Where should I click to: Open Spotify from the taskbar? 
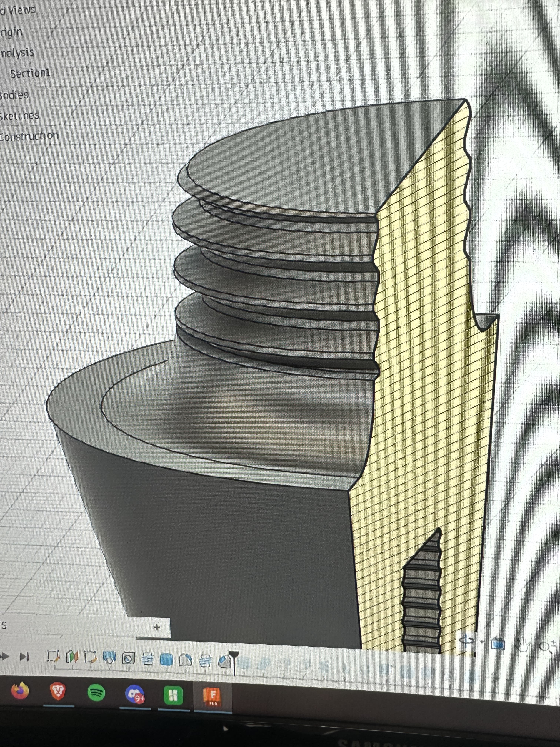[x=96, y=693]
